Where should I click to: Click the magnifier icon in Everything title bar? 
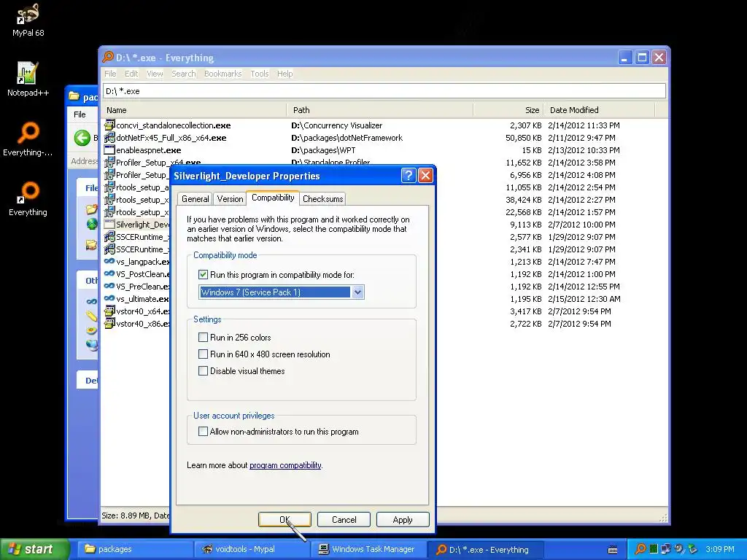(x=108, y=57)
